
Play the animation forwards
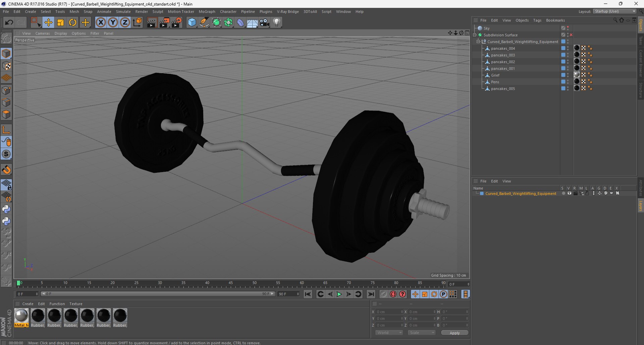[x=339, y=294]
